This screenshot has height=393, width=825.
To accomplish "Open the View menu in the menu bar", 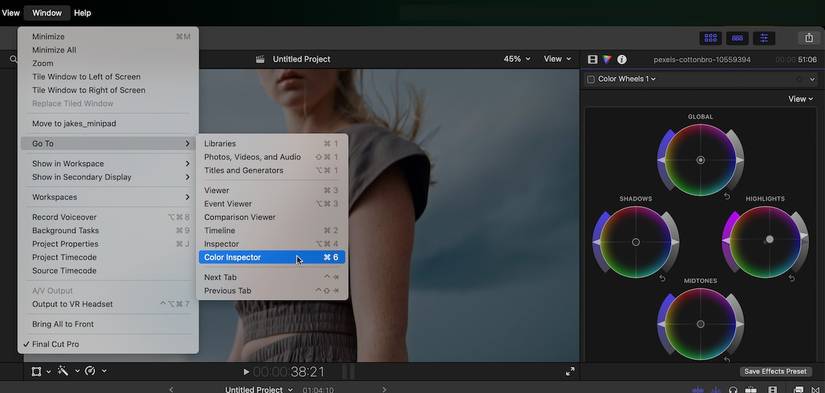I will [x=11, y=13].
